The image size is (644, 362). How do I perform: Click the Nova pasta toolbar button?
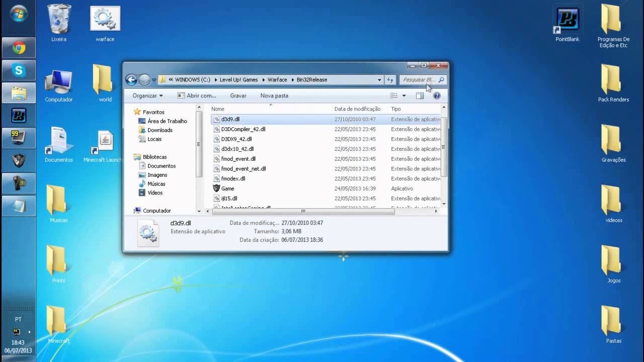274,96
